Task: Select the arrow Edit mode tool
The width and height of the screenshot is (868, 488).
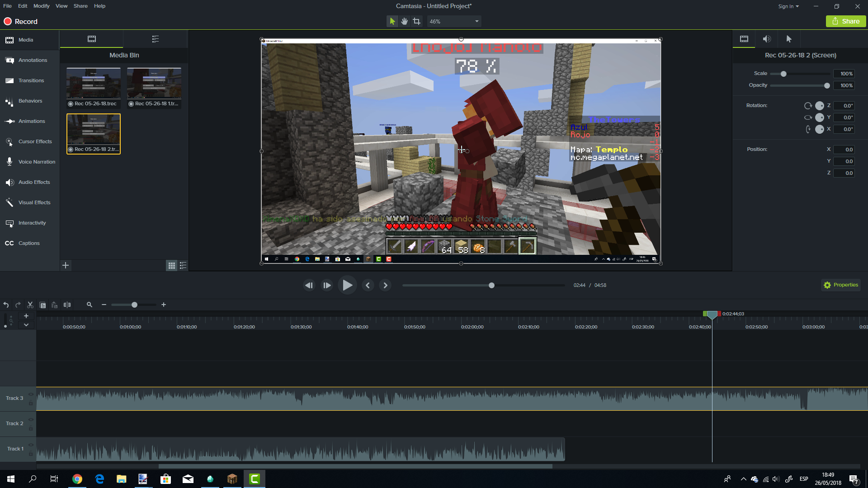Action: [x=392, y=21]
